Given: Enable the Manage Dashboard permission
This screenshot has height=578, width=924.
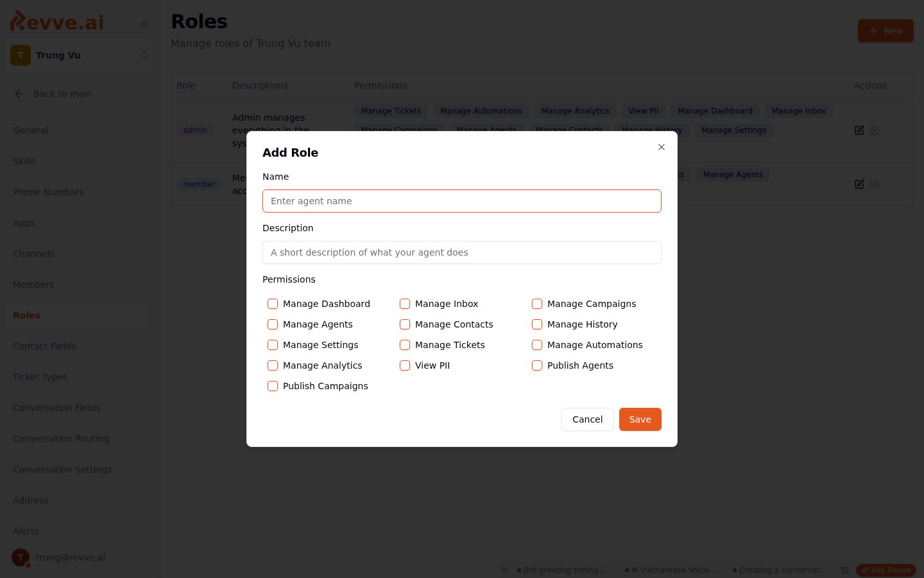Looking at the screenshot, I should click(x=273, y=304).
